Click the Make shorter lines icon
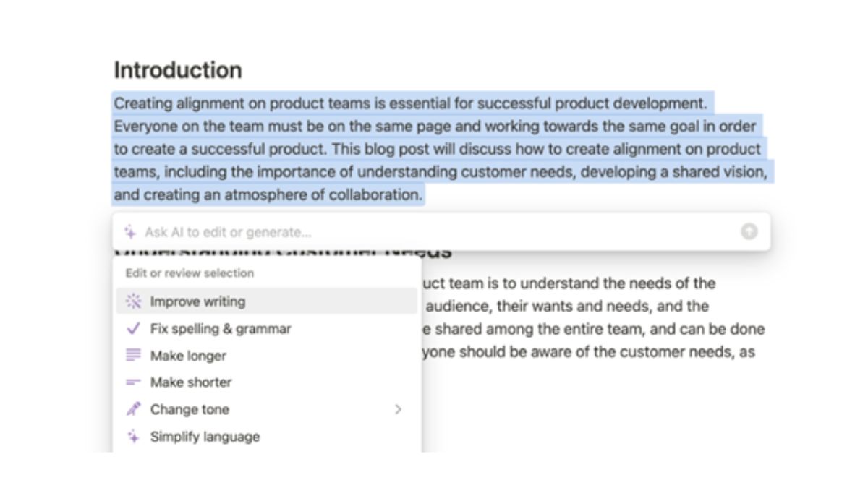This screenshot has width=868, height=488. click(133, 382)
